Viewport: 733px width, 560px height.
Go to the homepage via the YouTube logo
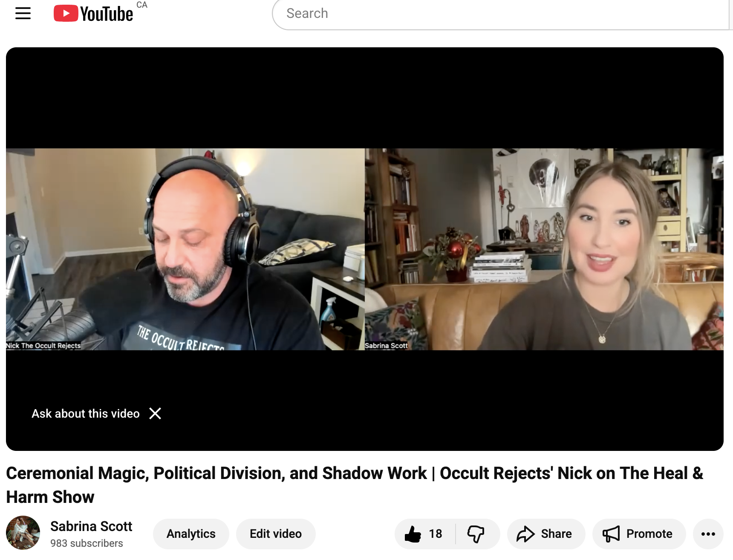(93, 13)
